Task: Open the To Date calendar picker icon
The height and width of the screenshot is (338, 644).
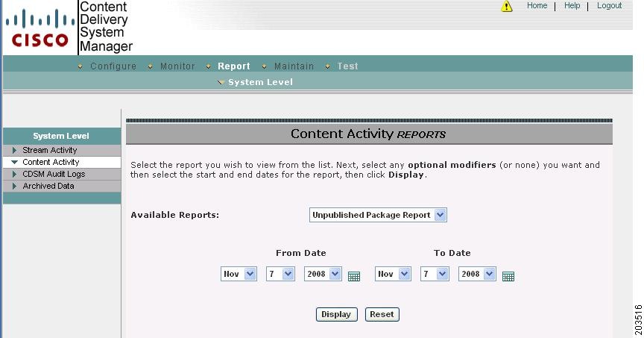Action: click(508, 276)
